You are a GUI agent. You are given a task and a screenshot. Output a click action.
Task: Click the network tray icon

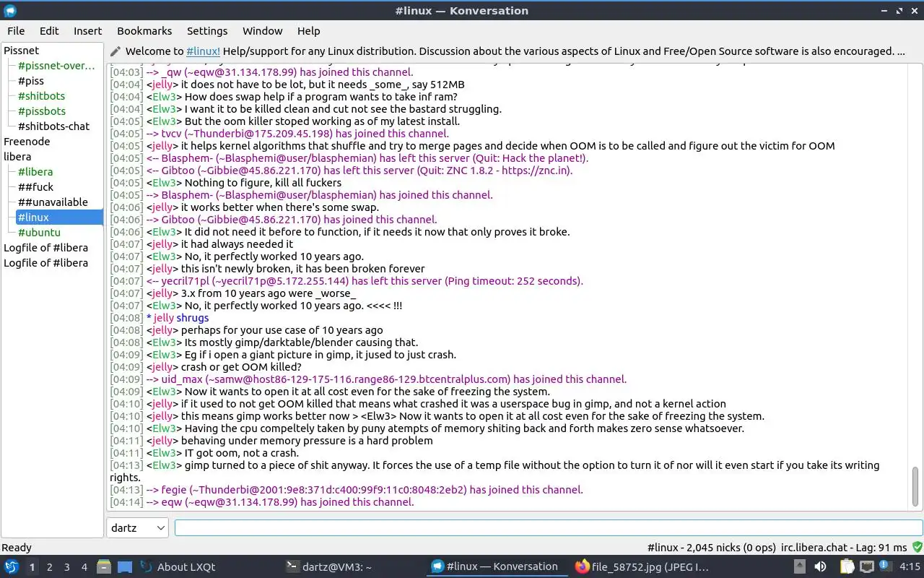pos(867,567)
